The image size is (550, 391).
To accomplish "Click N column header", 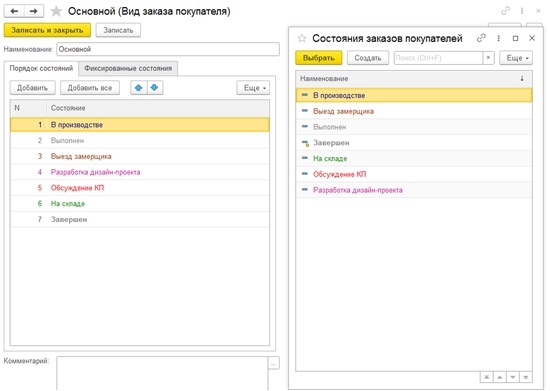I will [28, 108].
